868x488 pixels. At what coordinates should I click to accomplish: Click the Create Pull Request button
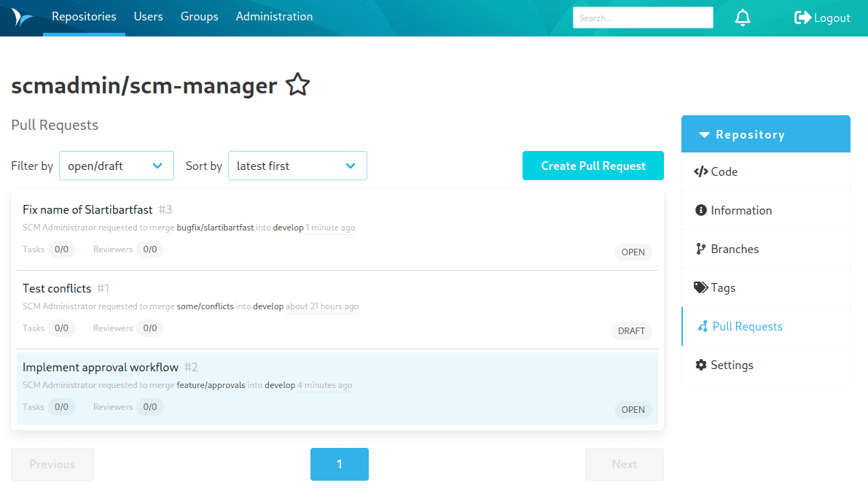point(593,166)
